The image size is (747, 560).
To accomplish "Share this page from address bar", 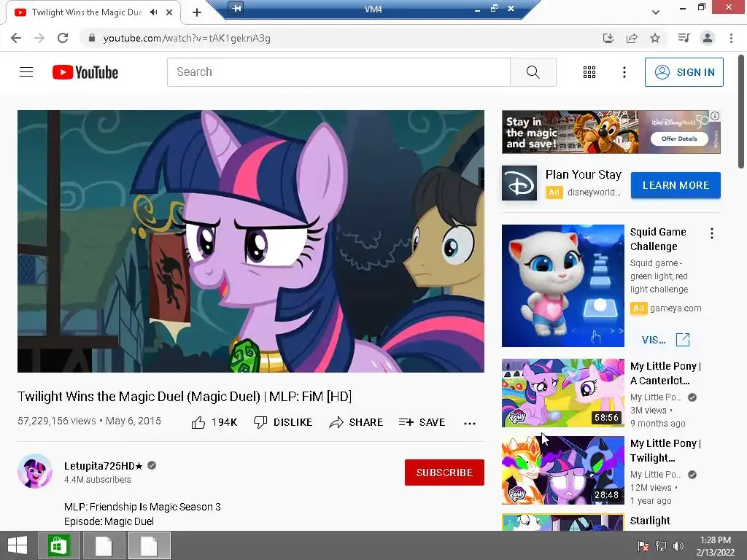I will pyautogui.click(x=632, y=38).
